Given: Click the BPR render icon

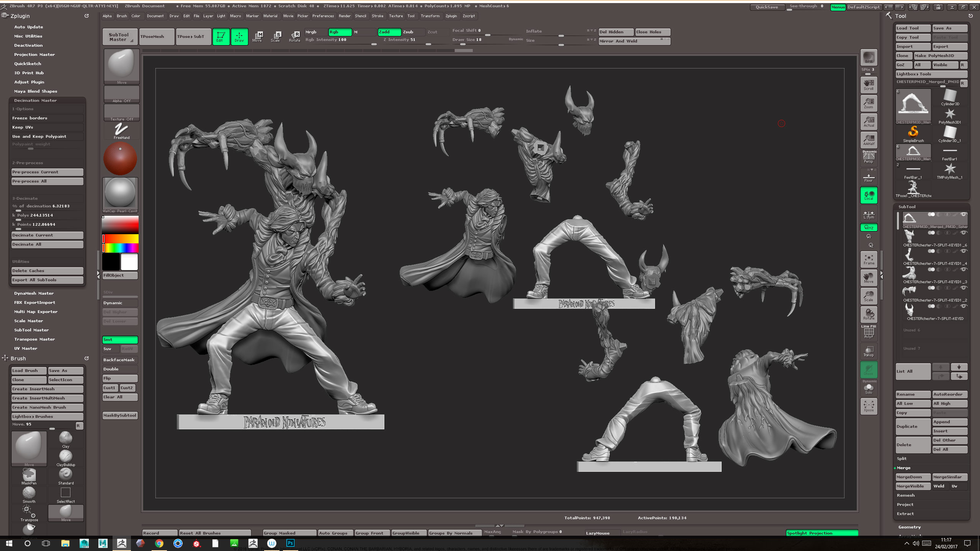Looking at the screenshot, I should (869, 57).
